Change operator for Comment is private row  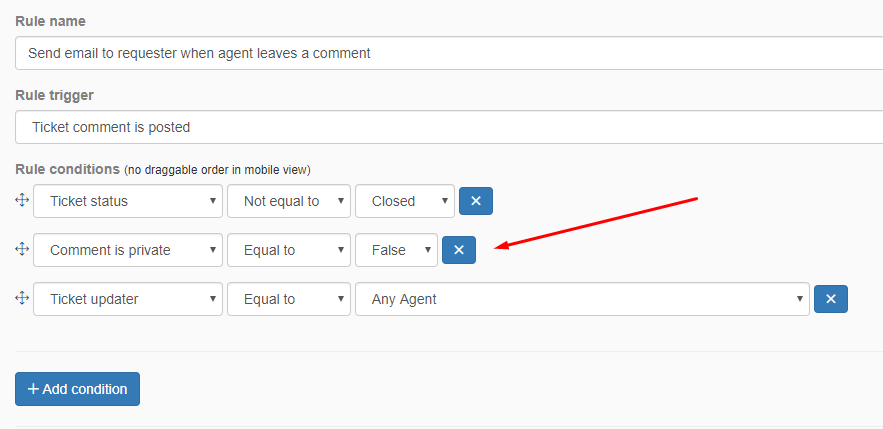(289, 250)
